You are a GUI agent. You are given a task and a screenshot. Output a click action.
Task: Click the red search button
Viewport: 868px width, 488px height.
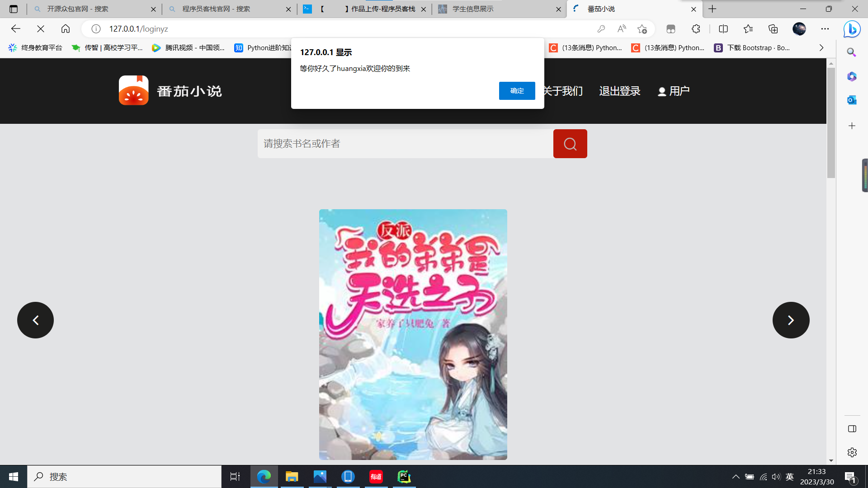point(570,144)
